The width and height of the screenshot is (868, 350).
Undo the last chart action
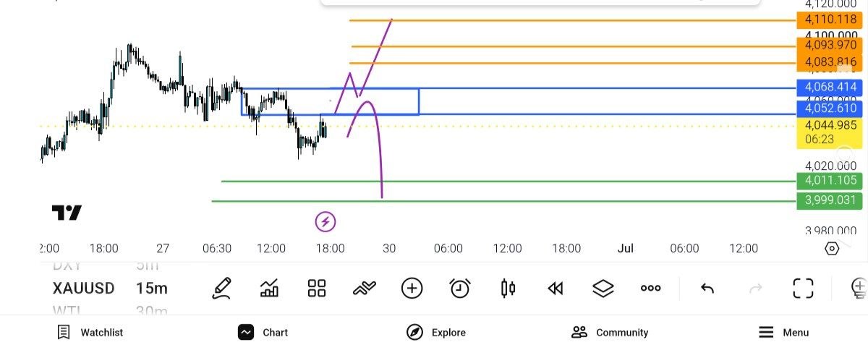pos(707,289)
